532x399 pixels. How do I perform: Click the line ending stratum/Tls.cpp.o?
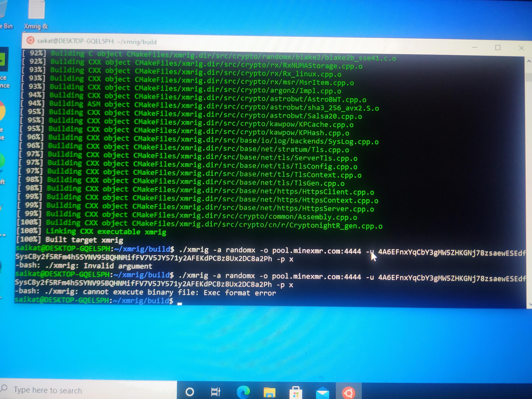click(184, 148)
